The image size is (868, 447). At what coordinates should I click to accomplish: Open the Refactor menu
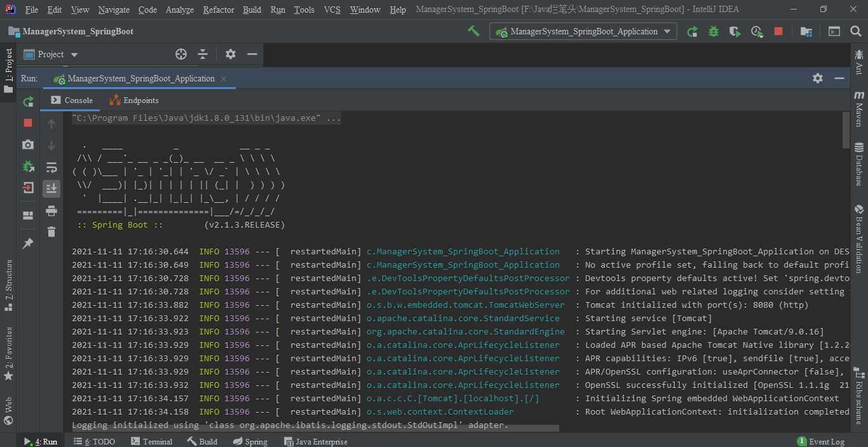click(219, 10)
